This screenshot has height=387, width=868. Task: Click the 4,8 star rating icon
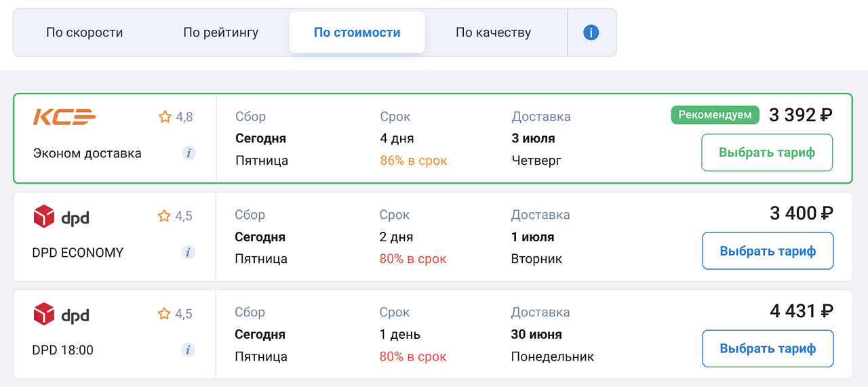[165, 117]
